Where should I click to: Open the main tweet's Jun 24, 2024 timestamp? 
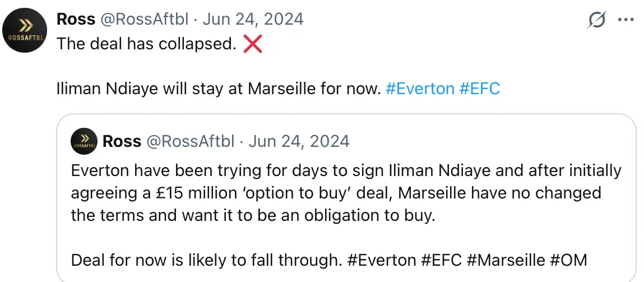[253, 19]
